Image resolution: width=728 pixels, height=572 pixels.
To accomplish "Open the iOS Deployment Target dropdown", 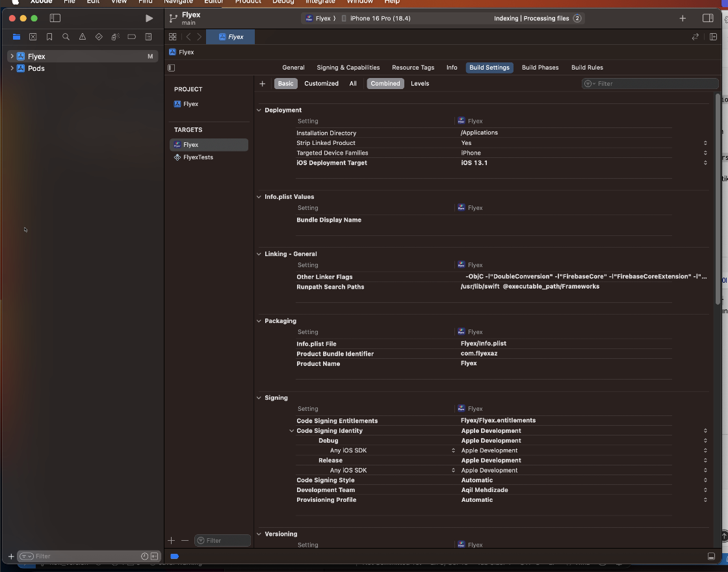I will [705, 163].
